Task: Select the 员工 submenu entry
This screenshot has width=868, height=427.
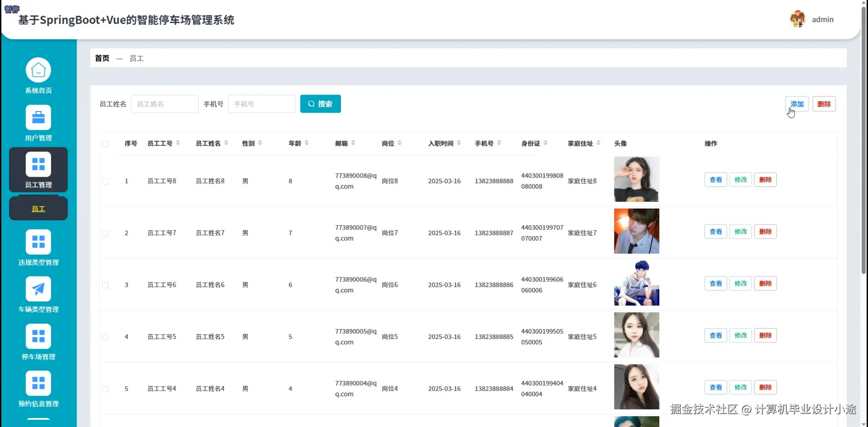Action: [x=38, y=208]
